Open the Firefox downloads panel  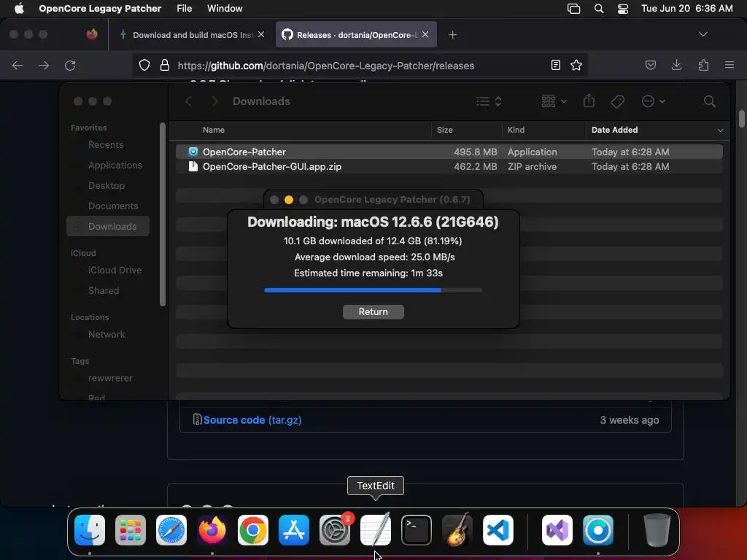[676, 65]
